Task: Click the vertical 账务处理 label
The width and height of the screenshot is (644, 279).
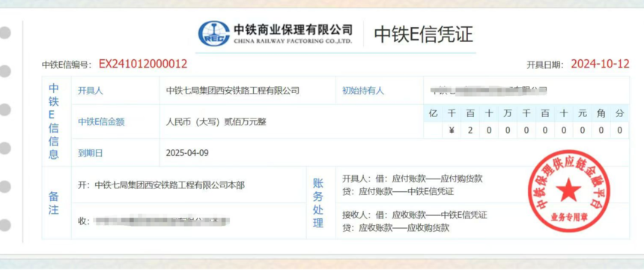Action: click(318, 203)
